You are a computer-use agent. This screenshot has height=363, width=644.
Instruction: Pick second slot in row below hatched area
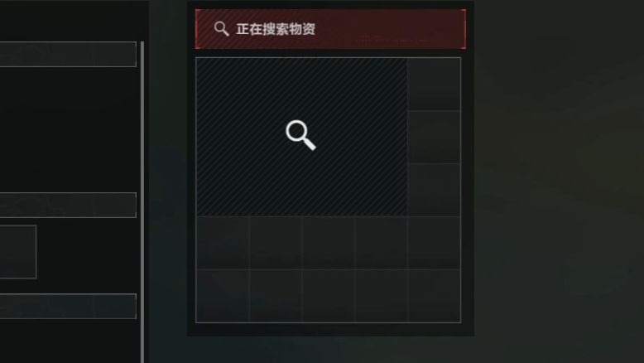tap(276, 243)
